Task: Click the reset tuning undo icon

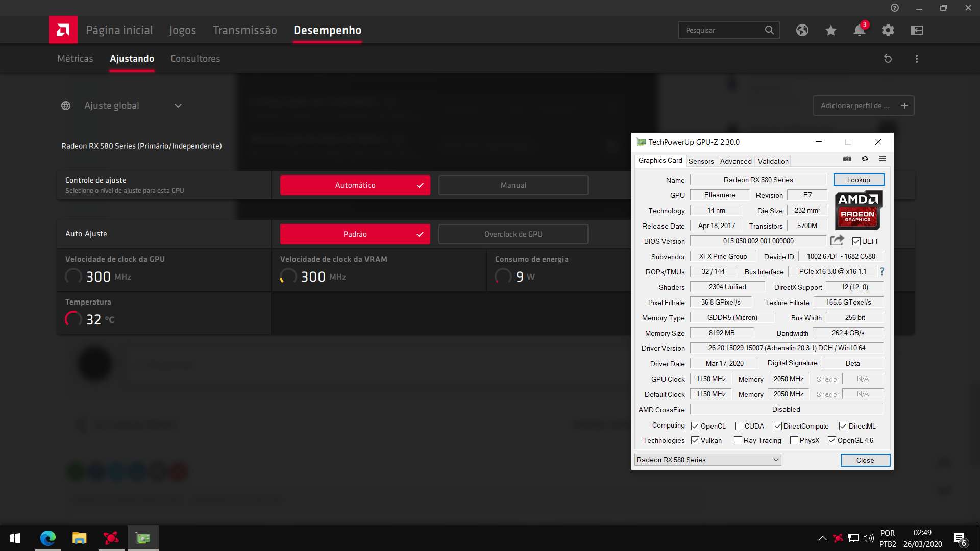Action: click(x=888, y=59)
